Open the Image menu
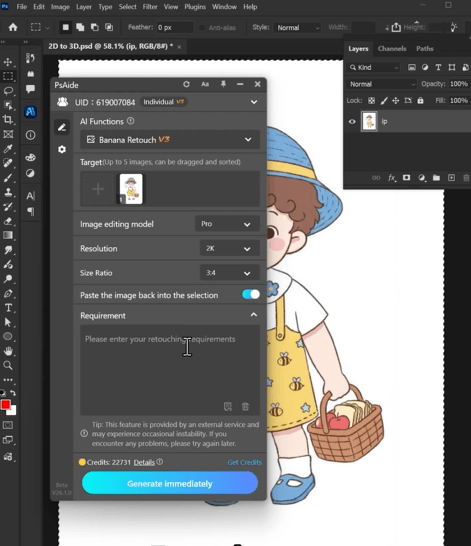Image resolution: width=471 pixels, height=546 pixels. 60,7
